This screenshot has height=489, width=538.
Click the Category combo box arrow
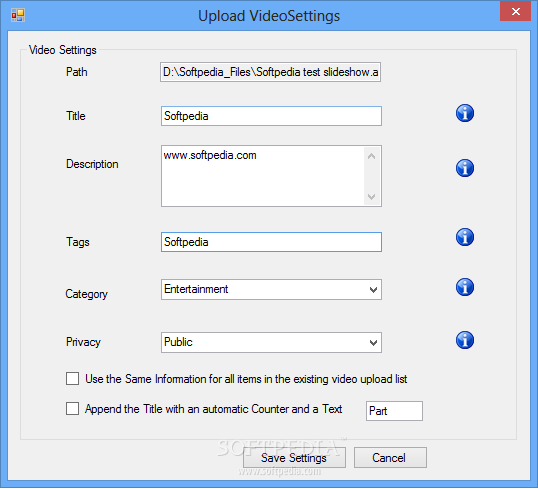(373, 290)
